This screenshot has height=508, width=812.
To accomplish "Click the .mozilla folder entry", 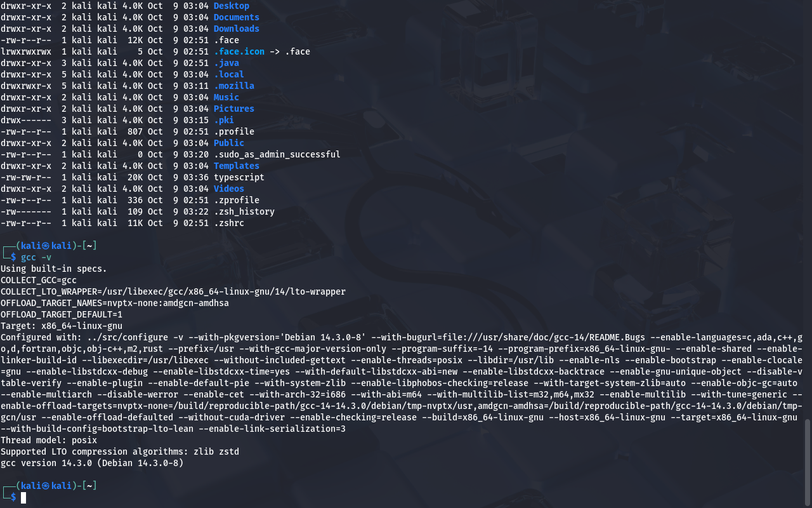I will pos(233,86).
